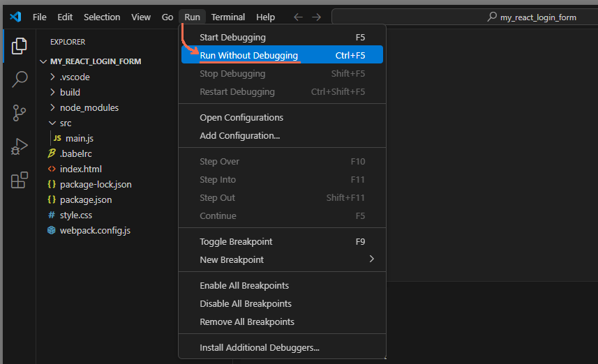Click the navigate forward arrow
This screenshot has width=598, height=364.
click(x=317, y=17)
